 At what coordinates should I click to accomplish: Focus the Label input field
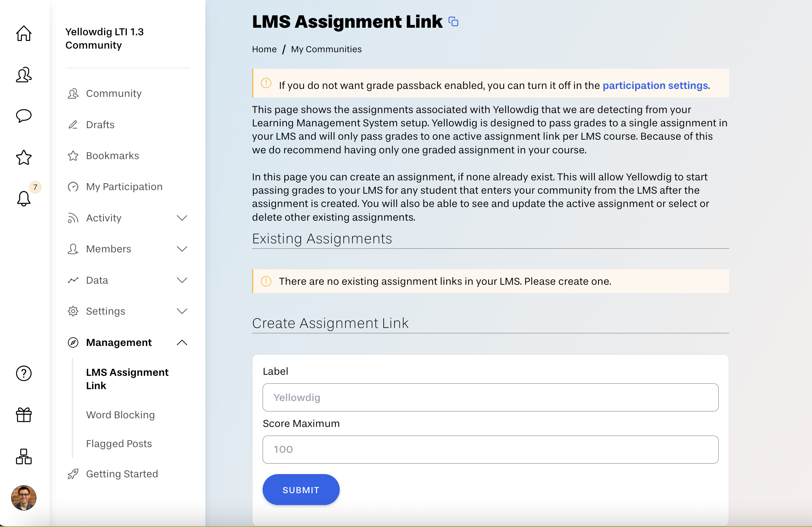pos(491,397)
